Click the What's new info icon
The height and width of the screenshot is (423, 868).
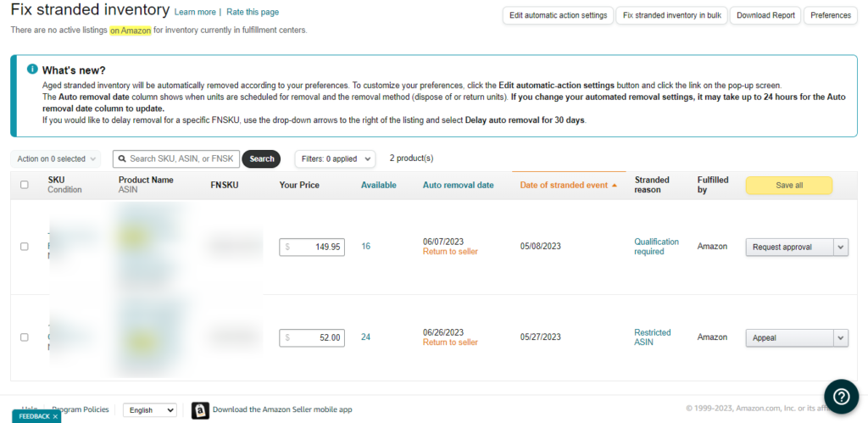click(x=32, y=70)
